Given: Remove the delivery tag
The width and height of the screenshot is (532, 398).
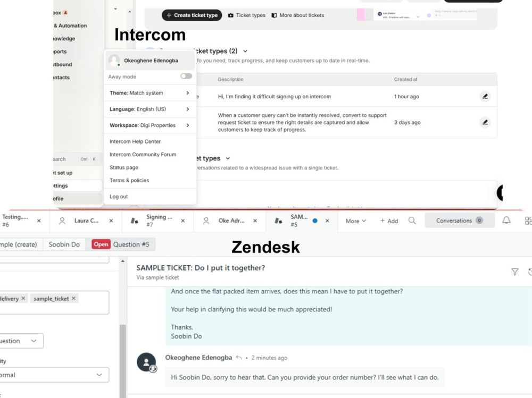Looking at the screenshot, I should [x=23, y=298].
